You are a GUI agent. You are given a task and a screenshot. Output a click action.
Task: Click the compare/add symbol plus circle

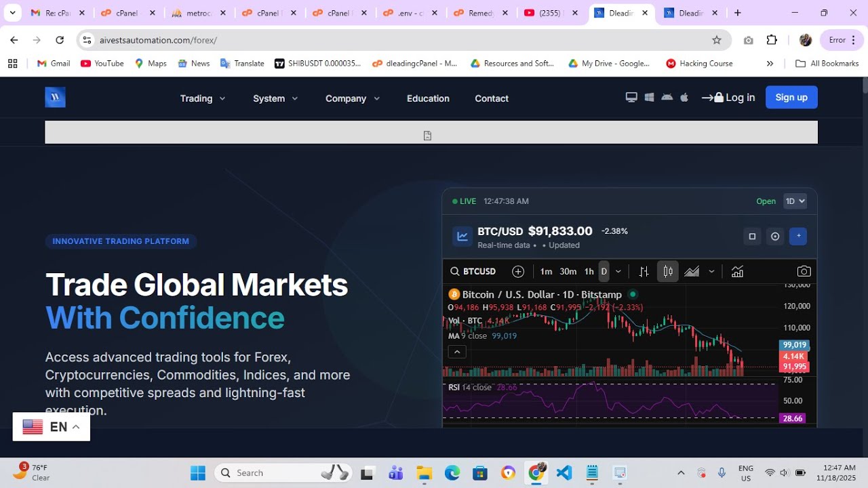point(518,271)
